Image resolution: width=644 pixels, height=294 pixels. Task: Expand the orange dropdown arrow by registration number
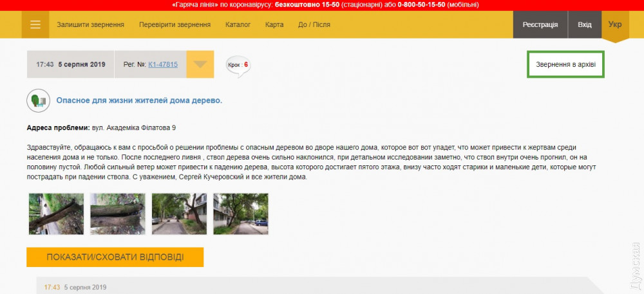pos(200,64)
